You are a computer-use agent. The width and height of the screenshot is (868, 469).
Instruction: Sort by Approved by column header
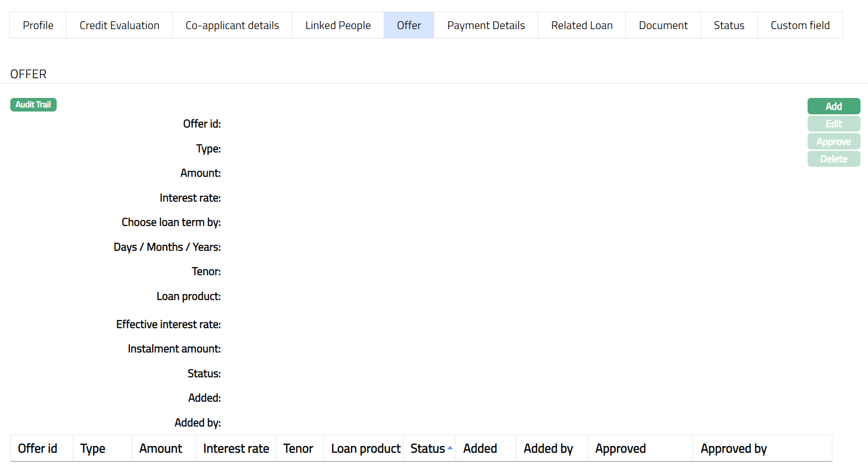point(734,449)
